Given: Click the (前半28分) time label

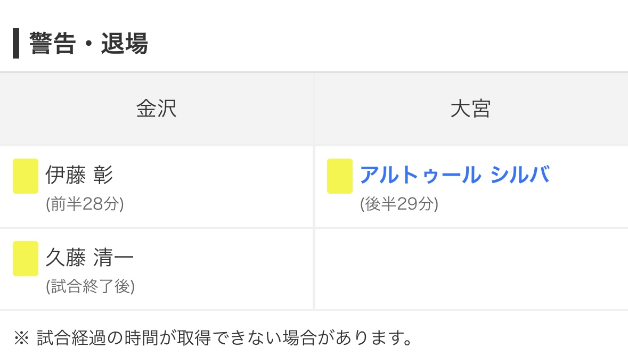Looking at the screenshot, I should [85, 204].
